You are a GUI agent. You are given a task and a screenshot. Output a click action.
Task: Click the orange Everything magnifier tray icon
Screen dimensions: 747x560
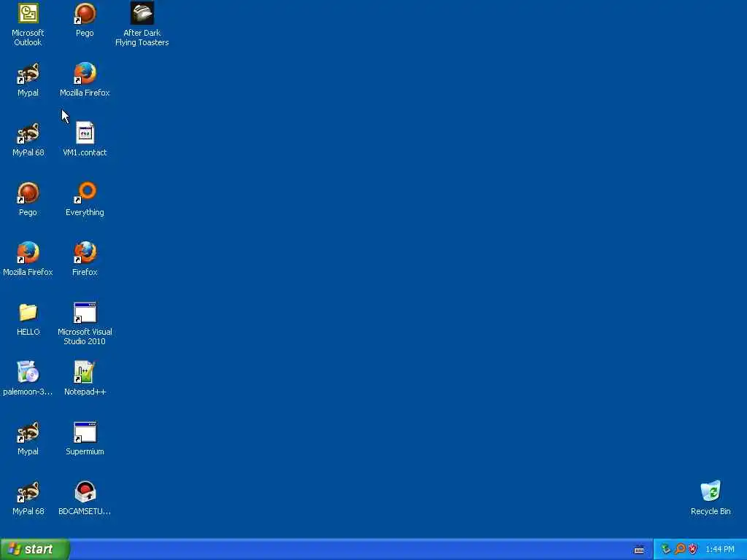680,549
